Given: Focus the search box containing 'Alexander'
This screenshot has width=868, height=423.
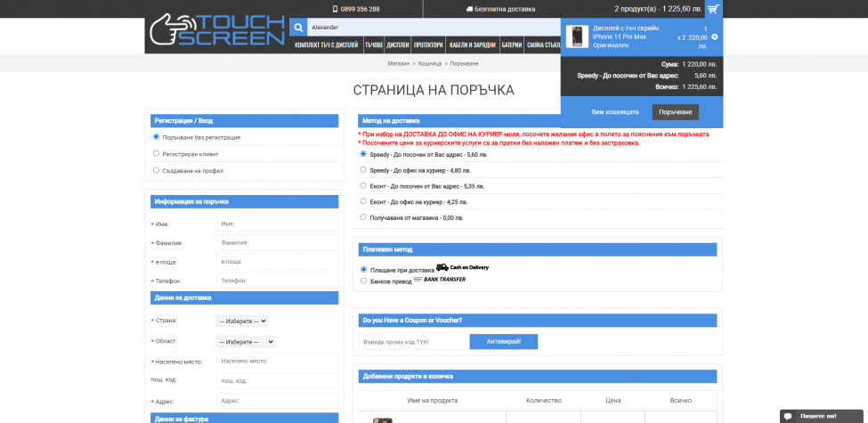Looking at the screenshot, I should click(434, 27).
